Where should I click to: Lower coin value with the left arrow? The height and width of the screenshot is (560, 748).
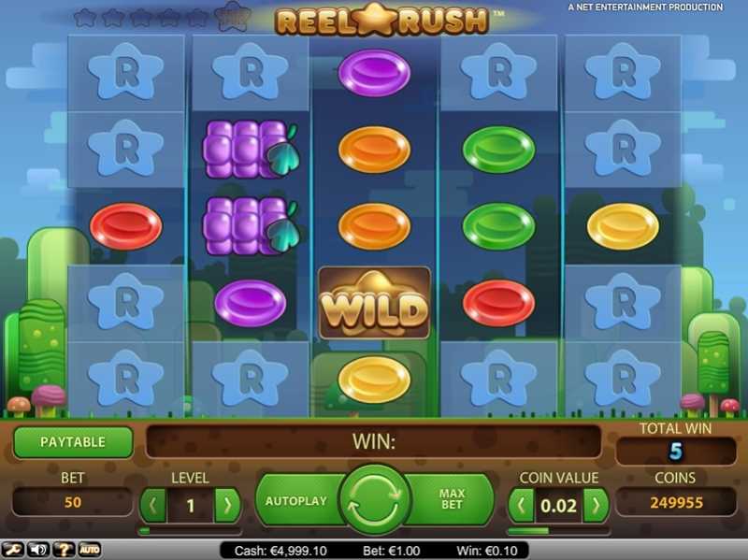coord(521,505)
